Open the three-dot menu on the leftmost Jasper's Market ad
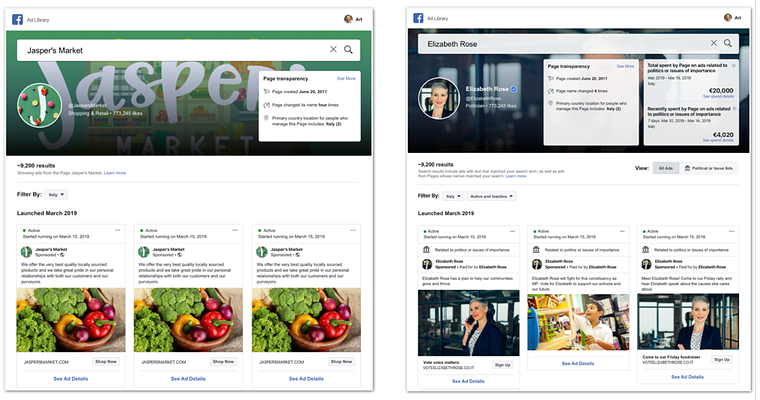 [118, 230]
